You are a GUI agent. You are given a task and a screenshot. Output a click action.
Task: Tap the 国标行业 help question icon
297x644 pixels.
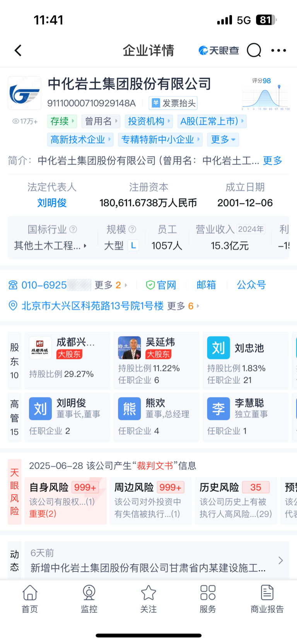click(73, 229)
